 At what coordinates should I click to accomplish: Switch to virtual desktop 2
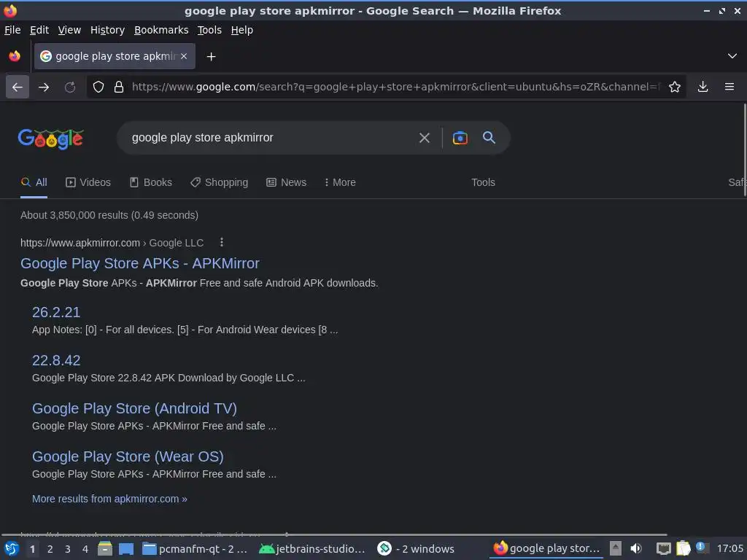(50, 549)
